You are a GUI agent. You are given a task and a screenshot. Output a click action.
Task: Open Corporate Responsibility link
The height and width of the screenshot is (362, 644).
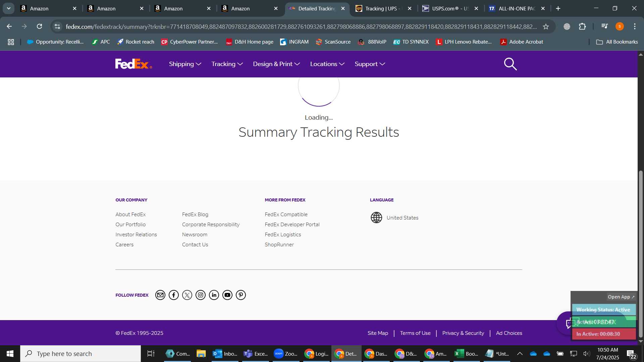[211, 225]
